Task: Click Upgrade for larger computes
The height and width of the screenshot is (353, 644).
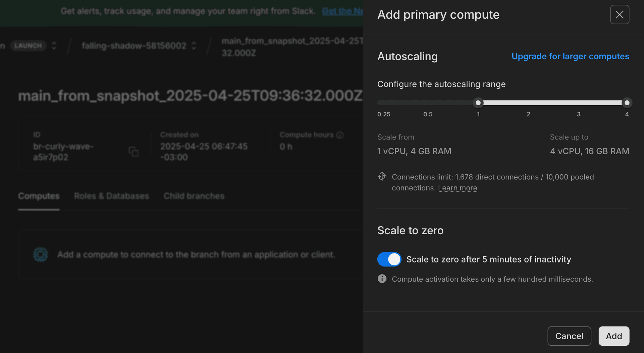Action: point(571,56)
